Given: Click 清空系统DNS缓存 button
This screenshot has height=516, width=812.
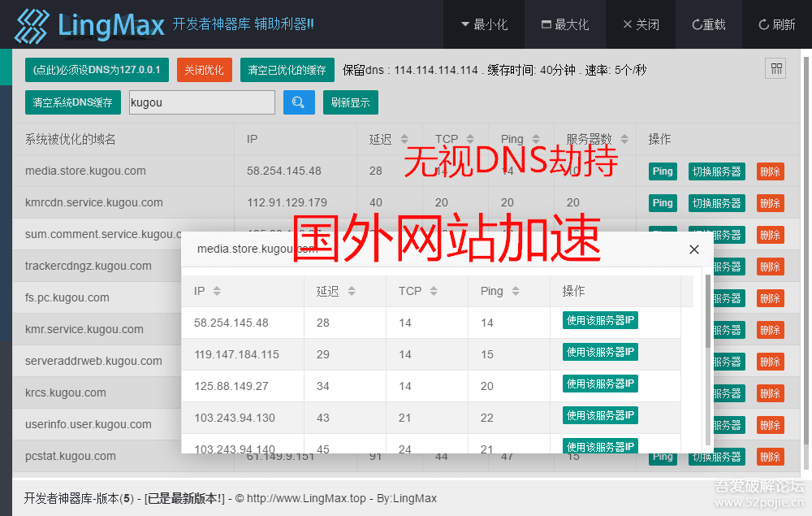Looking at the screenshot, I should click(72, 102).
